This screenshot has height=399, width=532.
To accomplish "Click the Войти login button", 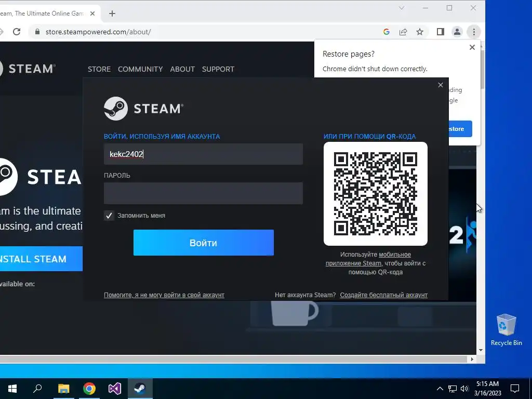I will tap(204, 243).
